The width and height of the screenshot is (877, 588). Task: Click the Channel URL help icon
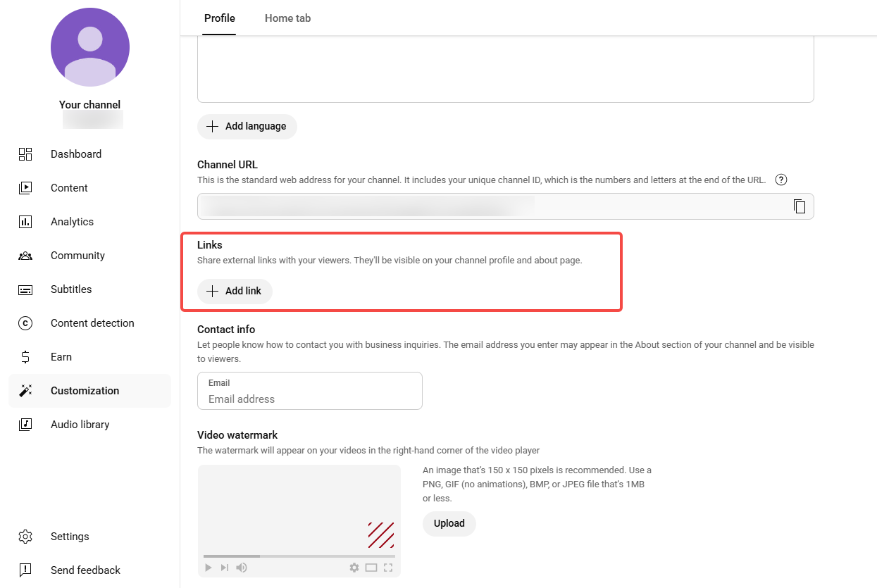780,180
